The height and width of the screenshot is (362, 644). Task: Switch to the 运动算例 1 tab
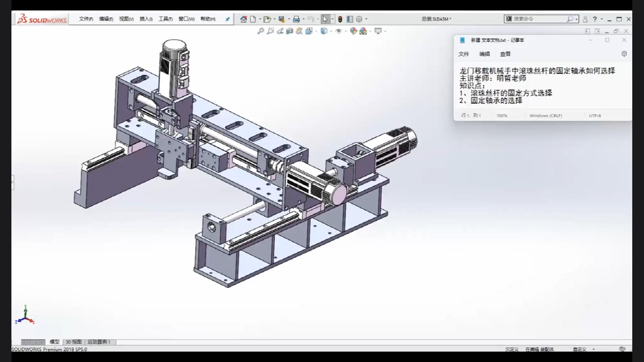[x=99, y=342]
